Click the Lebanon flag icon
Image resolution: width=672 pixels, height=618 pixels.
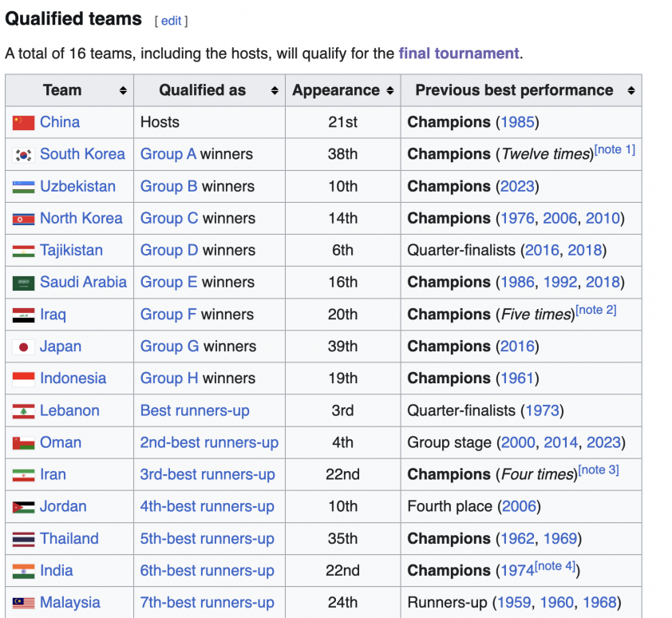click(x=24, y=411)
